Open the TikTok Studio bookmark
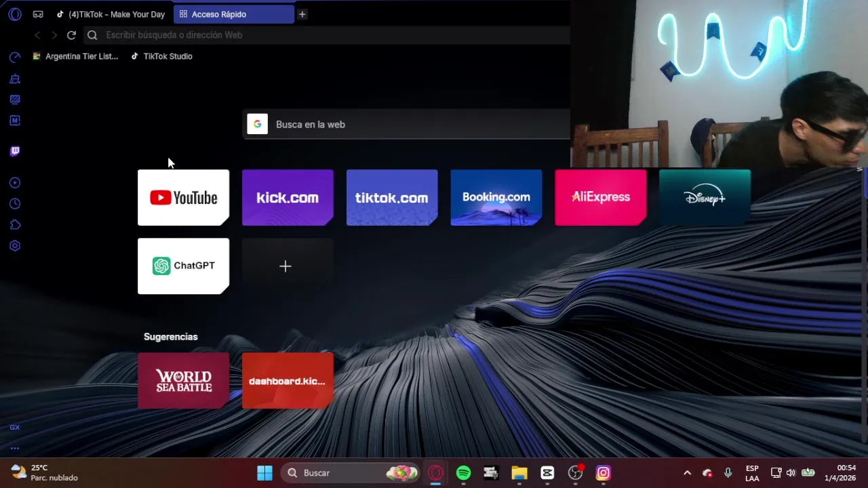868x488 pixels. pos(161,56)
